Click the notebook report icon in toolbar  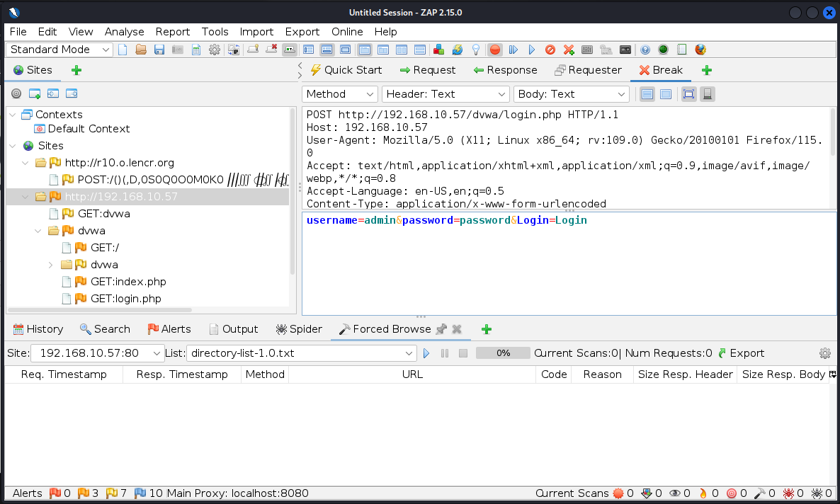(681, 50)
